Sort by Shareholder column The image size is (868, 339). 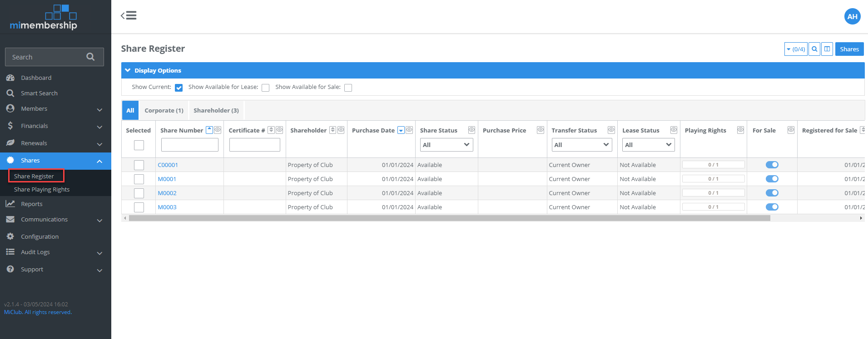tap(332, 130)
